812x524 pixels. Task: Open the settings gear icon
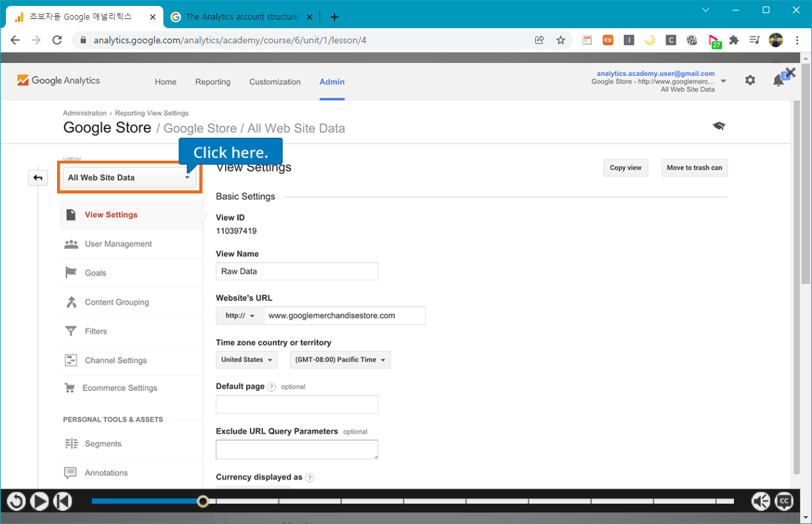coord(750,80)
